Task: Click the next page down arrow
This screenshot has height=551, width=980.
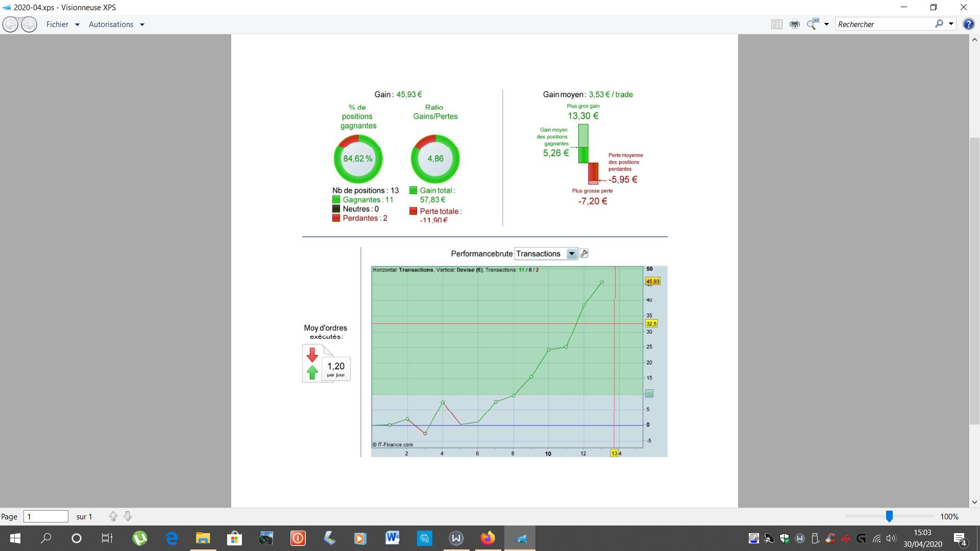Action: click(128, 516)
